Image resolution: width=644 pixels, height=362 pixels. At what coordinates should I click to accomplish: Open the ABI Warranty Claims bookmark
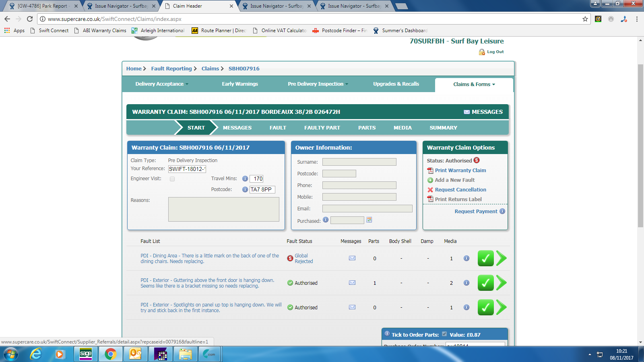click(100, 31)
